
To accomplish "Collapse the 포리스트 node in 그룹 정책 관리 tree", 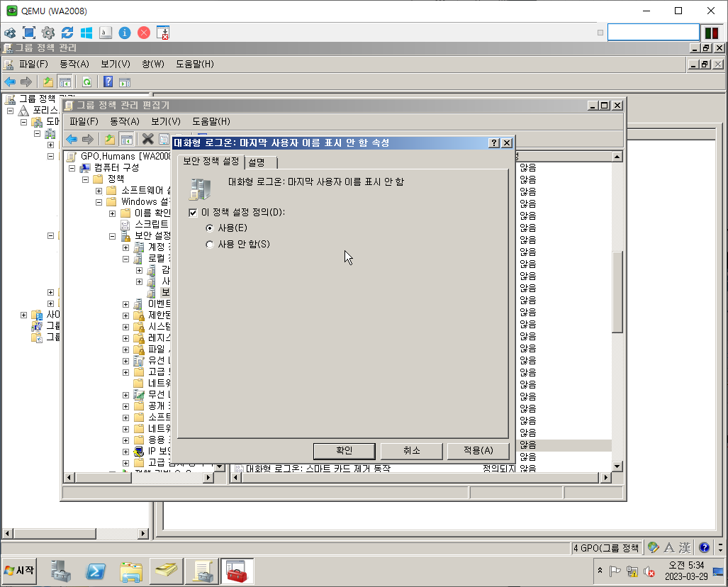I will tap(10, 111).
